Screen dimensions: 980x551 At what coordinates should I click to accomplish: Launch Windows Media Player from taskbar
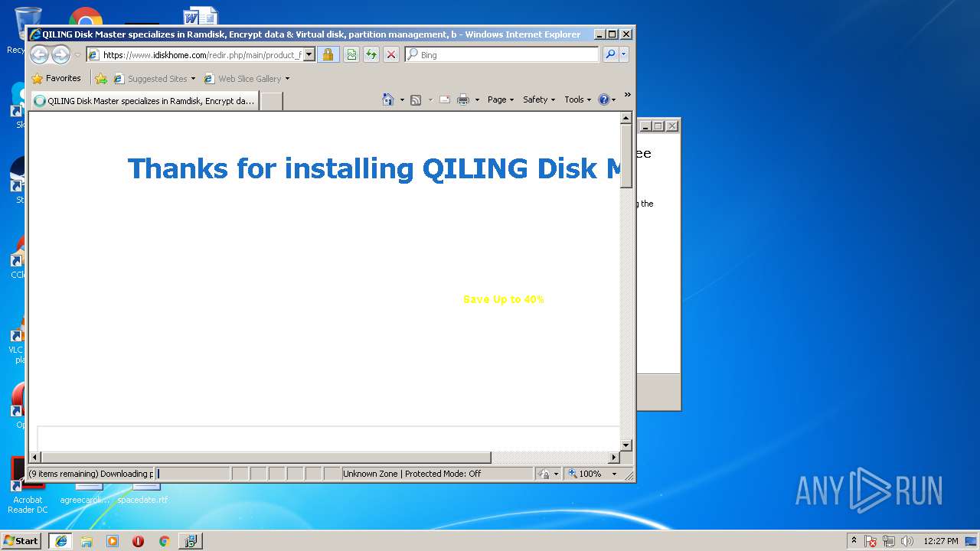pyautogui.click(x=113, y=541)
